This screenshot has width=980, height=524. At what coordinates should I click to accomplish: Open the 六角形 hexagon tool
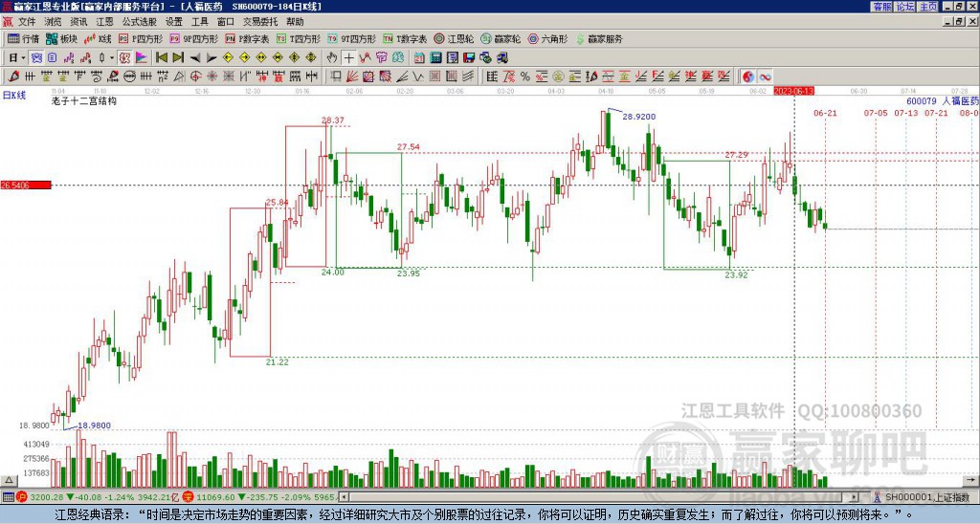[x=547, y=38]
